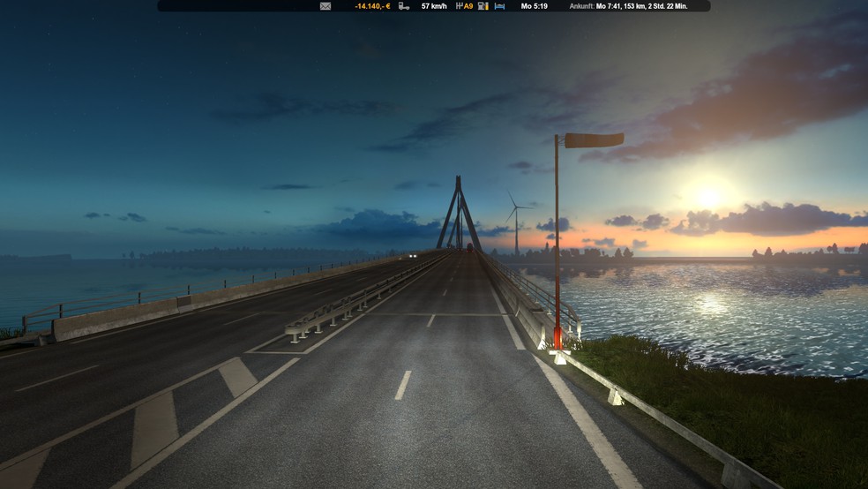Click the game clock Mo 5:19

pos(535,6)
